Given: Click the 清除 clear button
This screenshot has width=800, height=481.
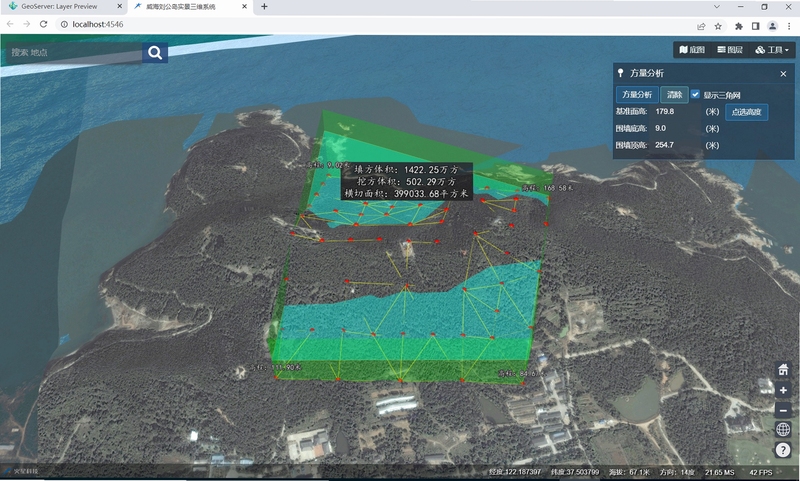Looking at the screenshot, I should (x=674, y=94).
